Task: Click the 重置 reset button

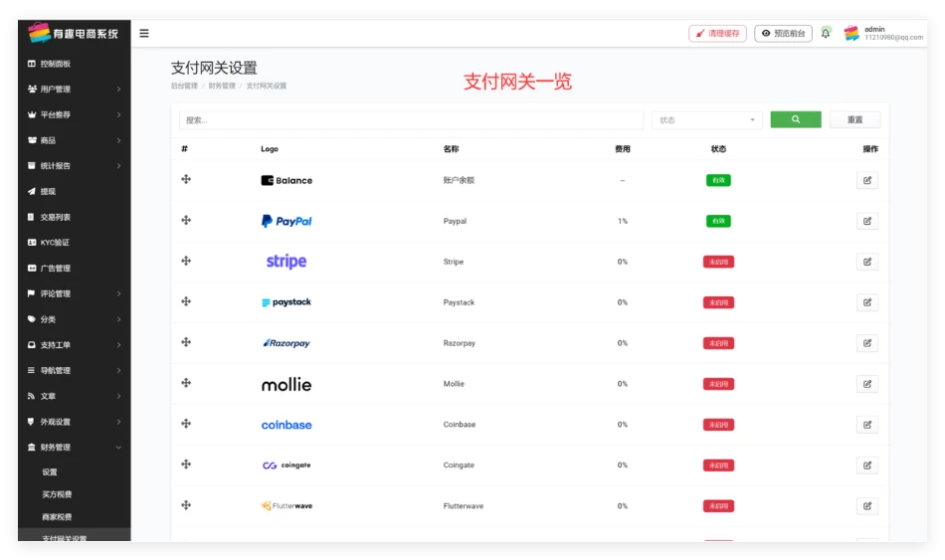Action: (x=854, y=120)
